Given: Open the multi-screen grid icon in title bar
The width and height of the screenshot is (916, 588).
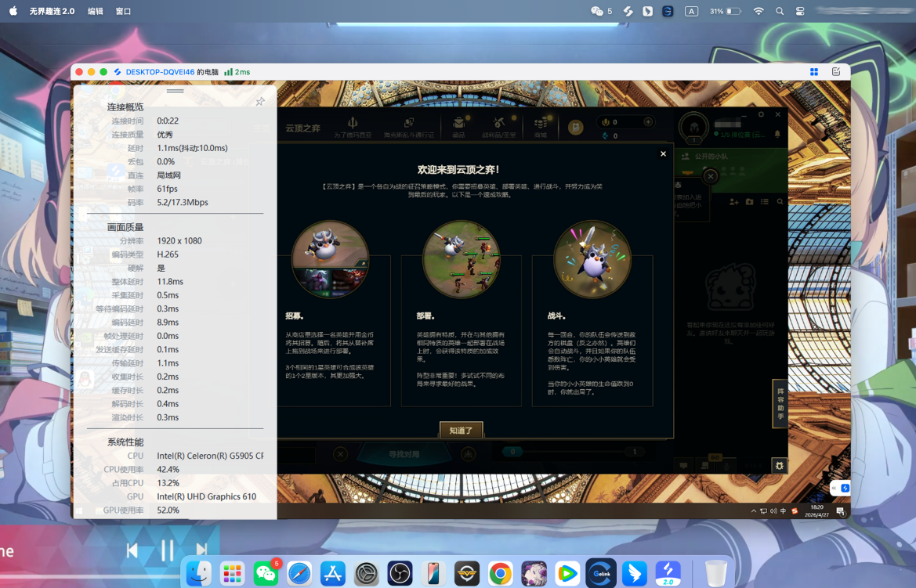Looking at the screenshot, I should point(814,72).
